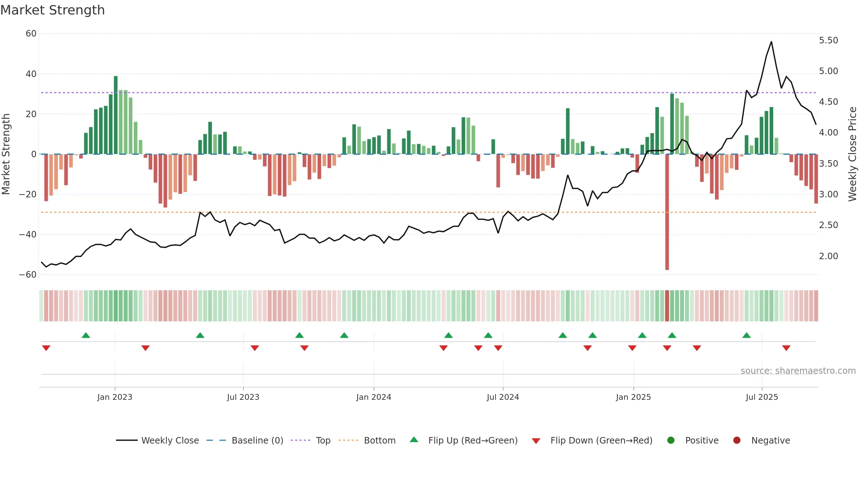Click the weekly close price peak in 2025
Viewport: 868px width, 488px height.
point(771,42)
